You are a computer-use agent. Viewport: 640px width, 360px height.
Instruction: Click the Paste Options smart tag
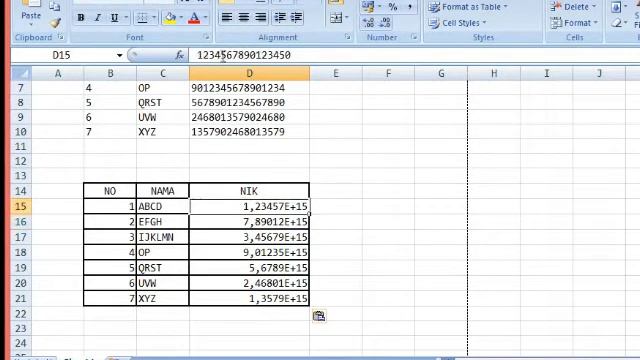(x=319, y=316)
